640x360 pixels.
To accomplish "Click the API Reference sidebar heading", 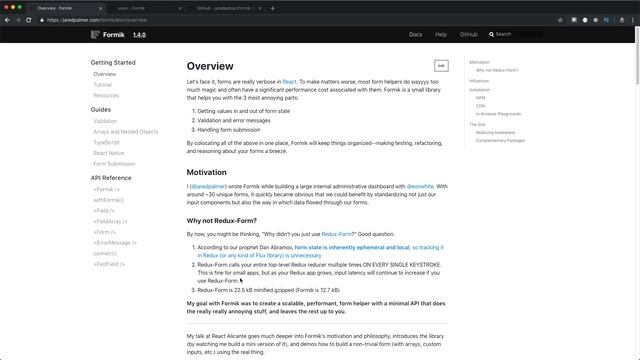I will pyautogui.click(x=111, y=178).
